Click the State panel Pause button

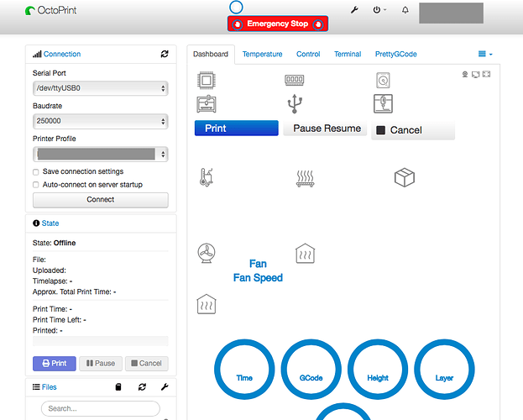click(101, 363)
